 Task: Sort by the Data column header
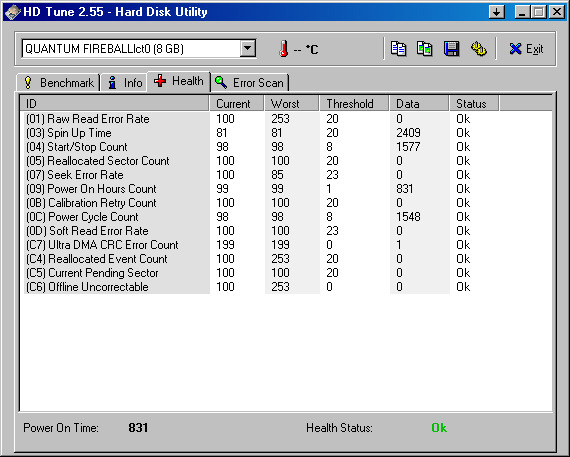(420, 104)
